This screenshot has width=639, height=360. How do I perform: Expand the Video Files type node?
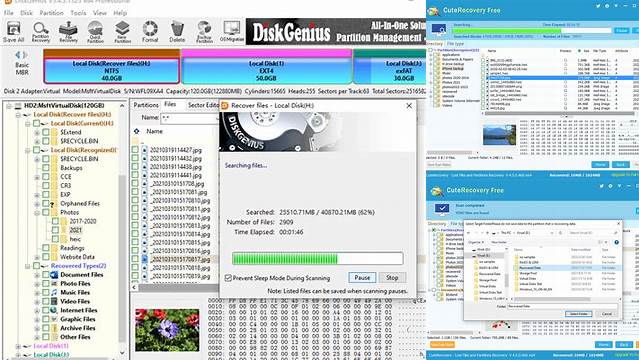pyautogui.click(x=37, y=302)
